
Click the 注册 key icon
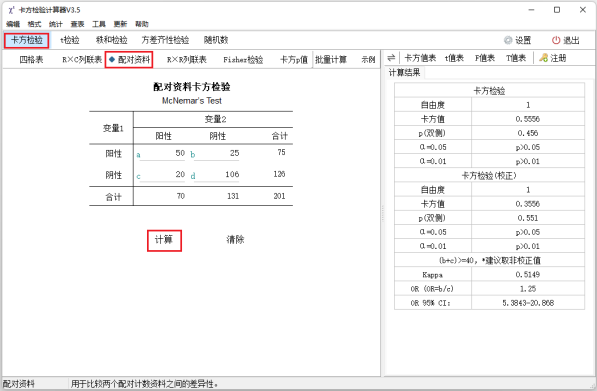[543, 58]
